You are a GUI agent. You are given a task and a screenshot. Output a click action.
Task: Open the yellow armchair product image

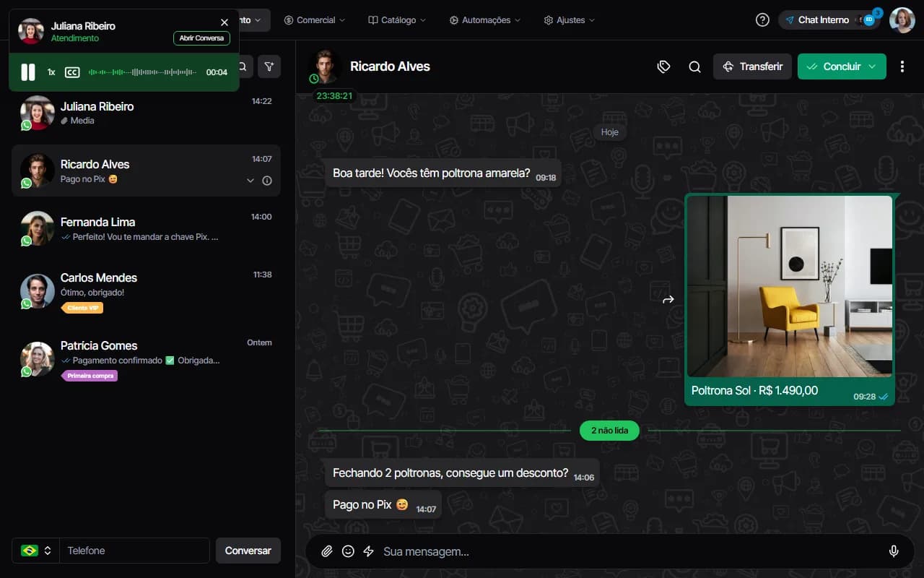coord(790,286)
